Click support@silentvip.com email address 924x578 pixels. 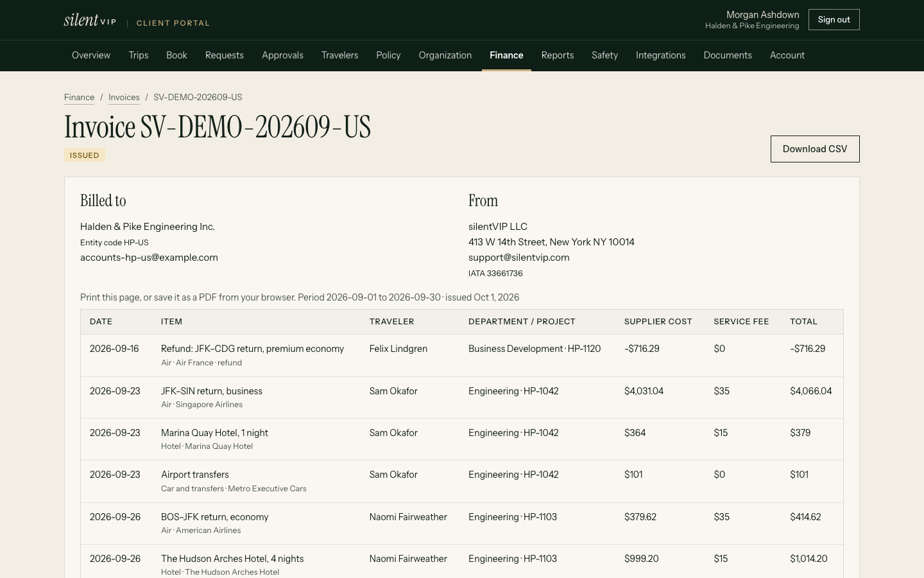(x=519, y=258)
